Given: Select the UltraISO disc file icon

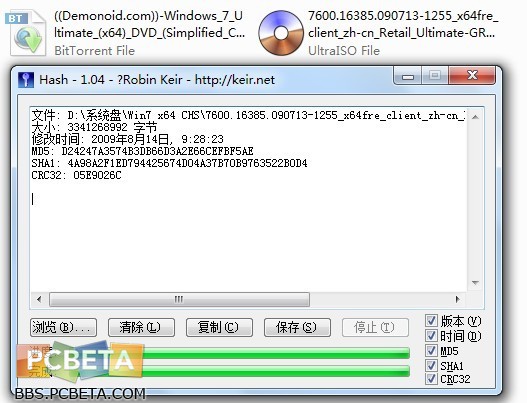Looking at the screenshot, I should (281, 33).
